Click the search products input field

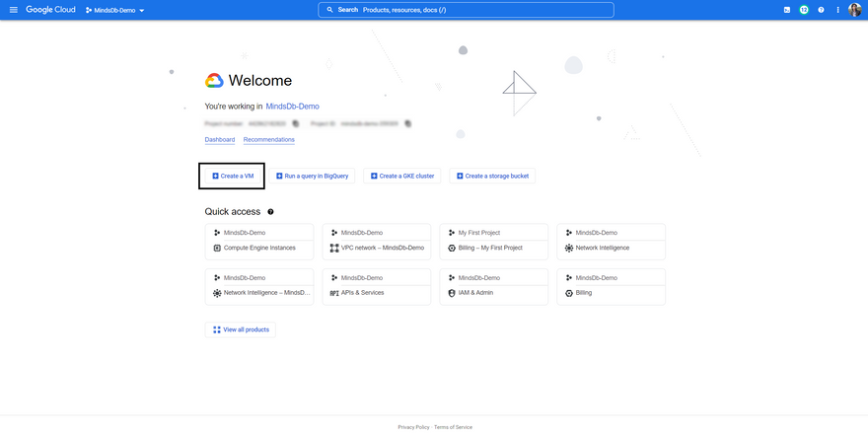(466, 10)
